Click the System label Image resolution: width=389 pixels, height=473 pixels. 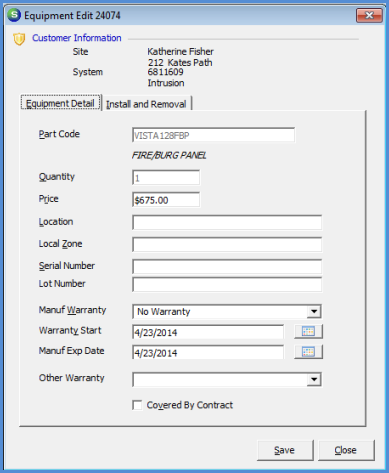click(88, 72)
